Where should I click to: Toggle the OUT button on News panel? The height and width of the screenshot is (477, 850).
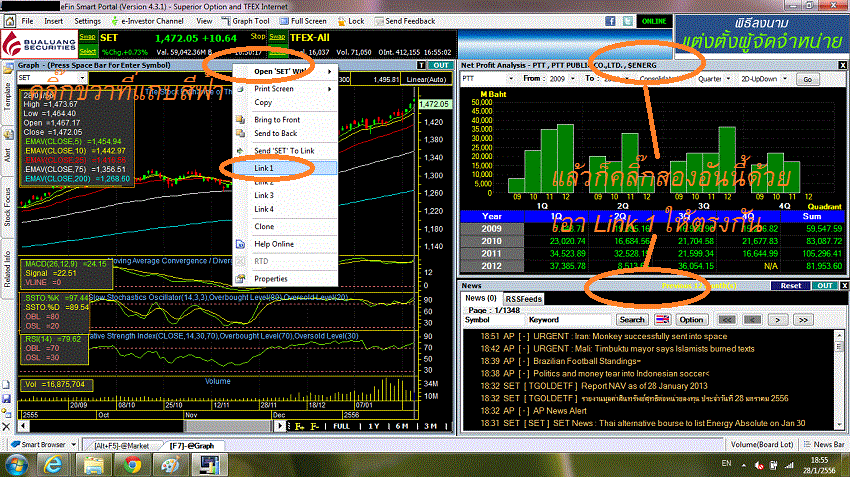[825, 286]
